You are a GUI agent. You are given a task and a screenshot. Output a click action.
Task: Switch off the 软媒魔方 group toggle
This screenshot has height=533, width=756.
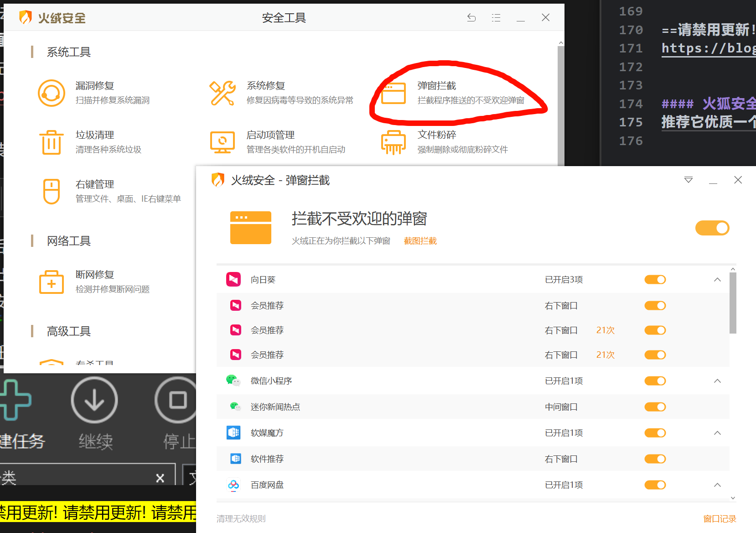[x=655, y=433]
